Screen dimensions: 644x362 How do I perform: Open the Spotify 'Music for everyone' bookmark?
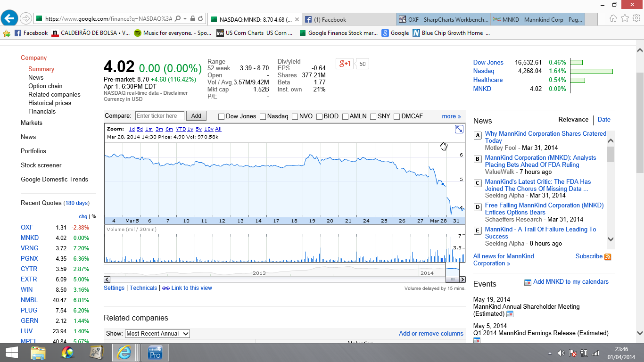click(173, 33)
